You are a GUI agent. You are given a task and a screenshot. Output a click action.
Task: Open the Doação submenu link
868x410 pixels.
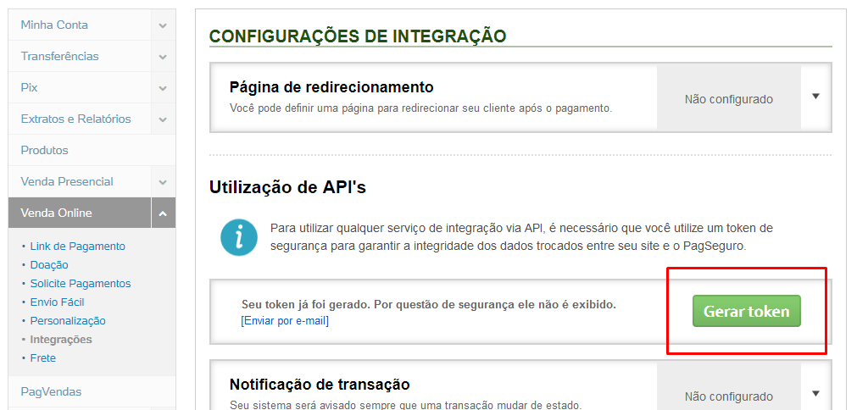pos(49,265)
